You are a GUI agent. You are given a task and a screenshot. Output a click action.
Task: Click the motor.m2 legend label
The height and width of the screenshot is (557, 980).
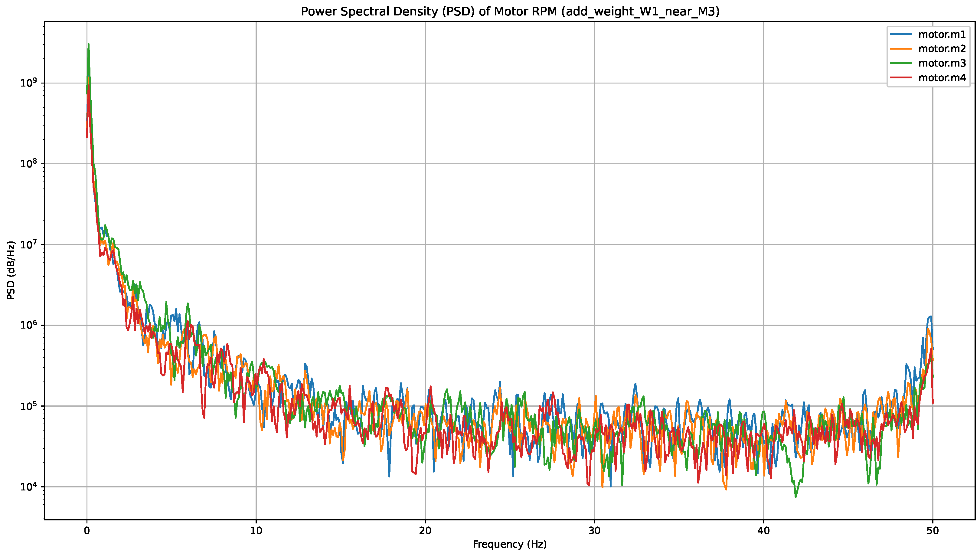(942, 49)
